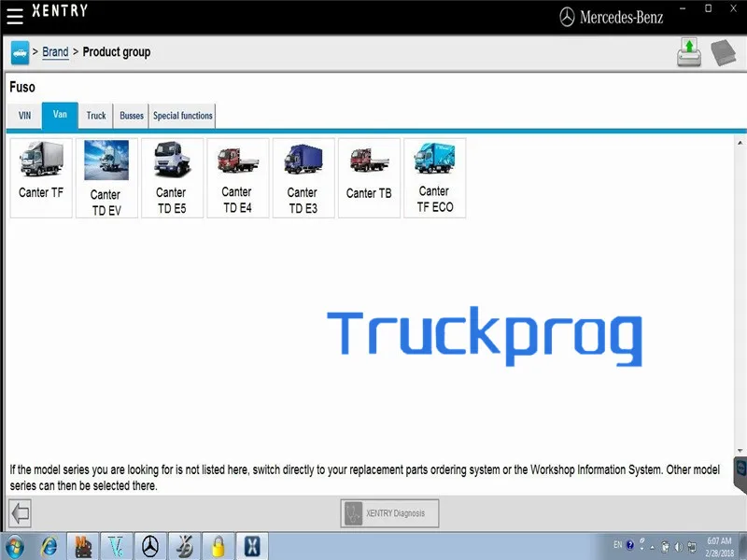Open the side panel tab on right edge

click(740, 474)
